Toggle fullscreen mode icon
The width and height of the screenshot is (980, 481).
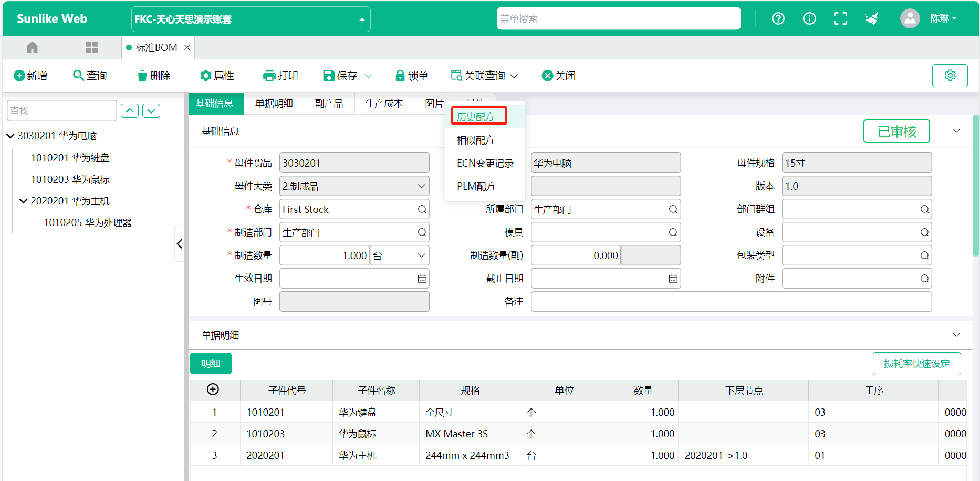click(840, 18)
